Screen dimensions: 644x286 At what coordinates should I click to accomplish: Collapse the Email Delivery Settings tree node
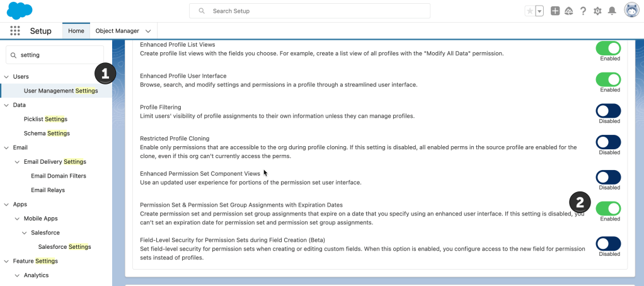[x=16, y=162]
